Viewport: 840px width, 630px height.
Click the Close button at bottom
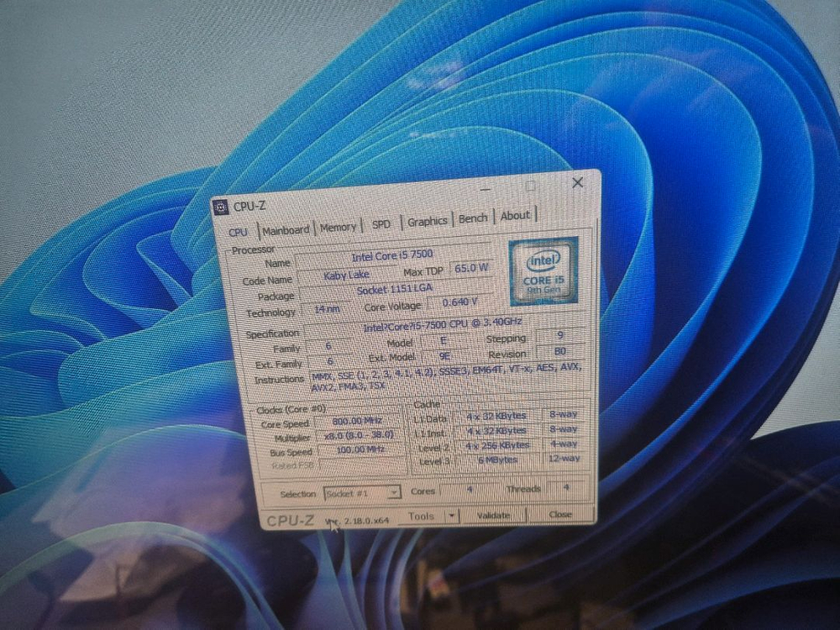560,514
